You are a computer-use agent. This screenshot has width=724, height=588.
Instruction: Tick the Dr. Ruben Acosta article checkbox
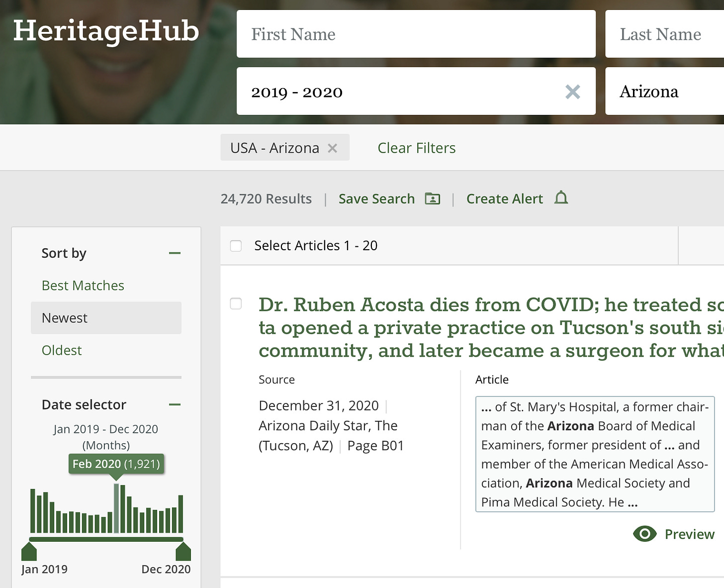pyautogui.click(x=236, y=303)
